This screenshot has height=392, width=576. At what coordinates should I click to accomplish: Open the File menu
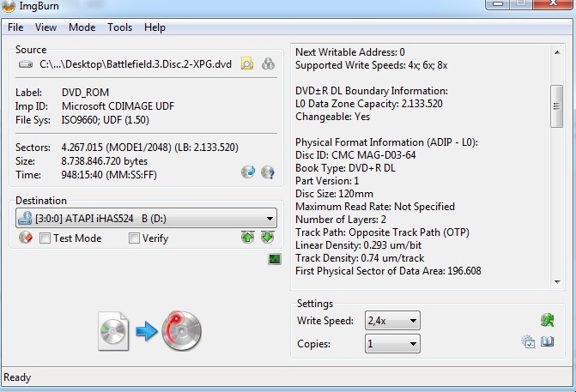[15, 27]
